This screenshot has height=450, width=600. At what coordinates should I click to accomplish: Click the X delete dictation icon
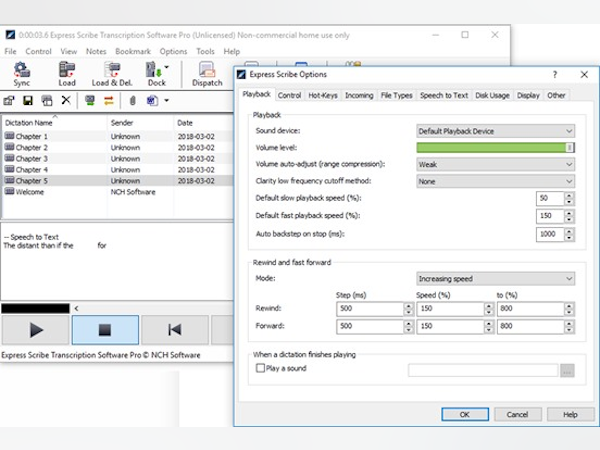tap(66, 100)
